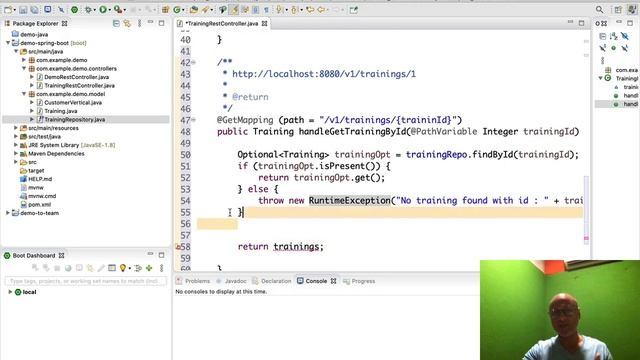The image size is (640, 360).
Task: Click the Last Edit Location icon
Action: [x=310, y=9]
